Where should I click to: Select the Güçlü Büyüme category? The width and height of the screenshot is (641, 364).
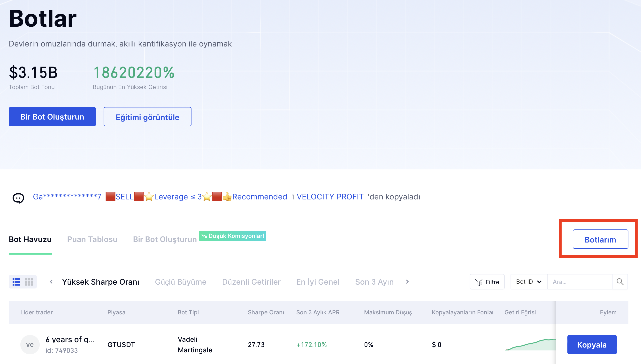pos(181,282)
